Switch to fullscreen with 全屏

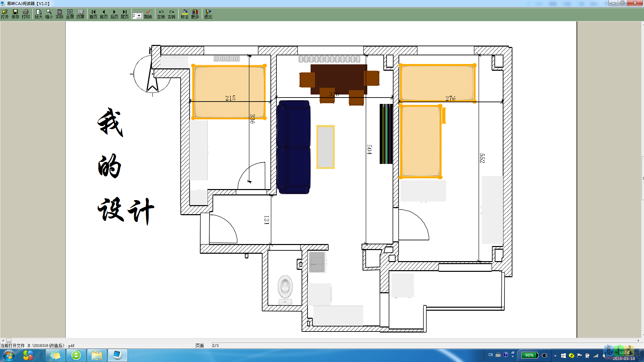70,14
